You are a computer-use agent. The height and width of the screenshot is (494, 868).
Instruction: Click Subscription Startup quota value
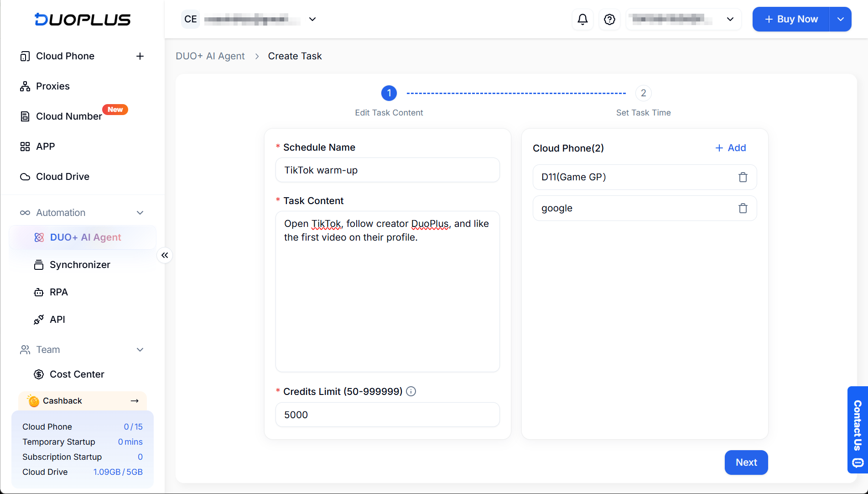[140, 457]
